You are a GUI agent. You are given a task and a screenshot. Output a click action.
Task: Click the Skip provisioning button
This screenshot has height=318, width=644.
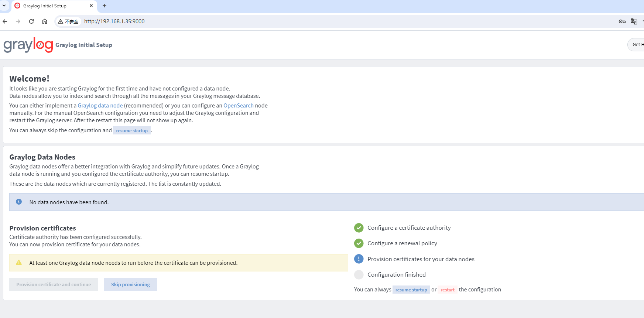[130, 284]
